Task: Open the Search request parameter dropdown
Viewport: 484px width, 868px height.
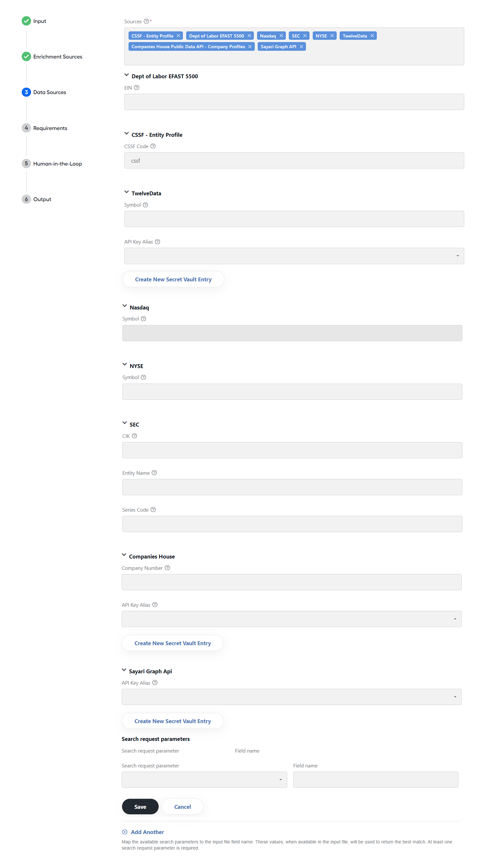Action: click(x=204, y=779)
